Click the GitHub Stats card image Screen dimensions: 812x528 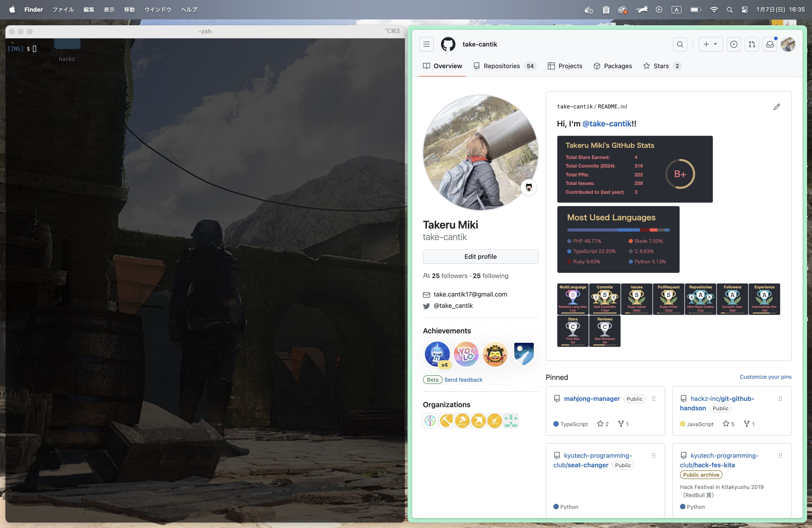pos(635,169)
